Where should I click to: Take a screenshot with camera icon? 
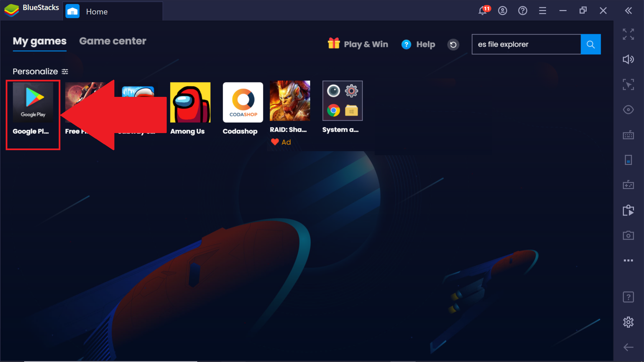click(x=628, y=235)
